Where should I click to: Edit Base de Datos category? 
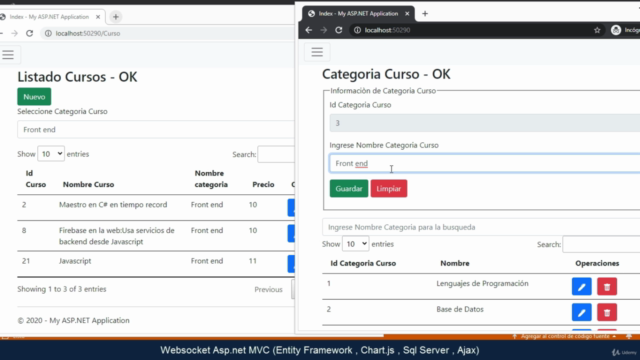tap(582, 313)
